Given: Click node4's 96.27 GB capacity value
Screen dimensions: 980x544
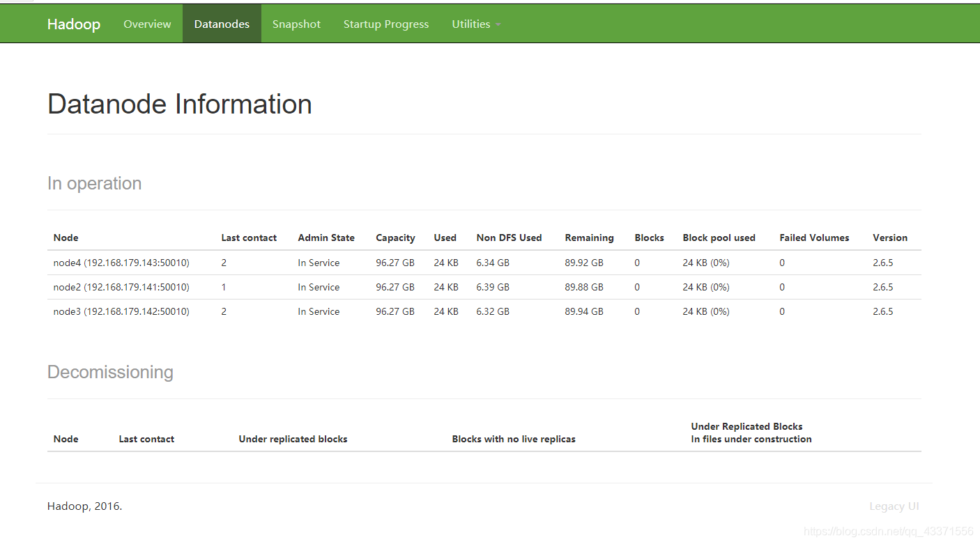Looking at the screenshot, I should [x=395, y=263].
